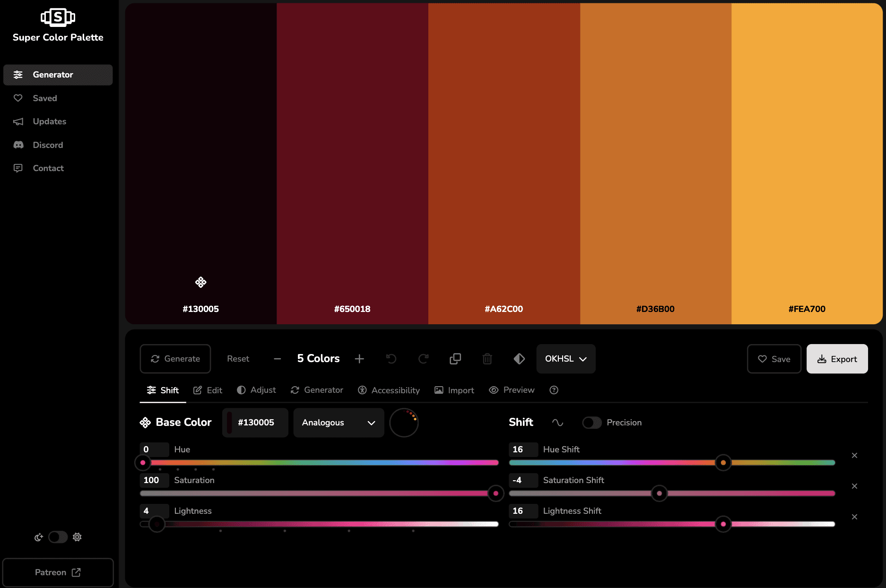Viewport: 886px width, 588px height.
Task: Switch to the Import tab
Action: coord(454,390)
